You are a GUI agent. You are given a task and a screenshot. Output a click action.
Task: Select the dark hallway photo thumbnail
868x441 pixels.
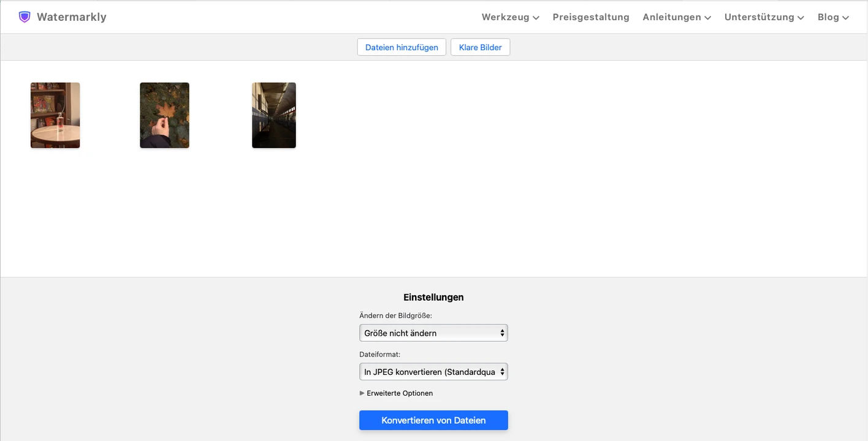[x=274, y=115]
